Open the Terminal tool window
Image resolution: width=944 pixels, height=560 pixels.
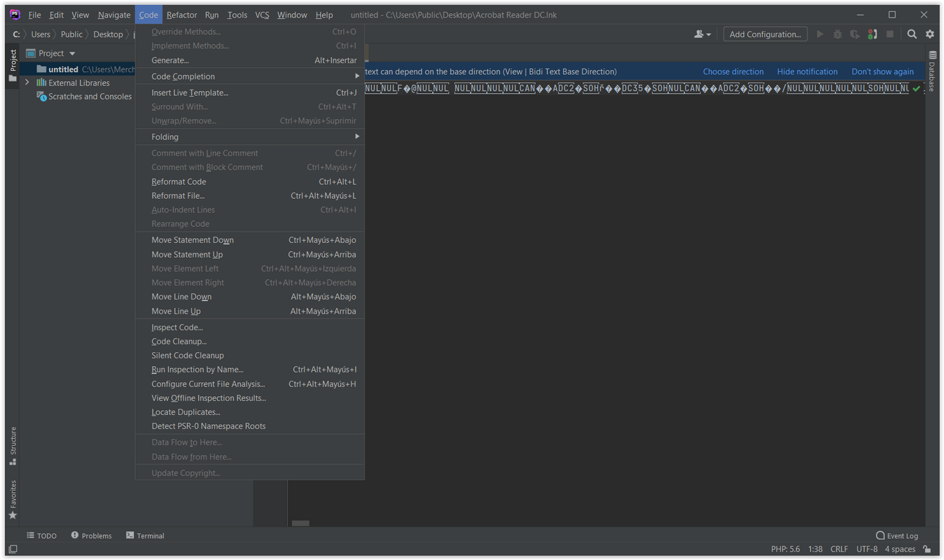[x=145, y=535]
